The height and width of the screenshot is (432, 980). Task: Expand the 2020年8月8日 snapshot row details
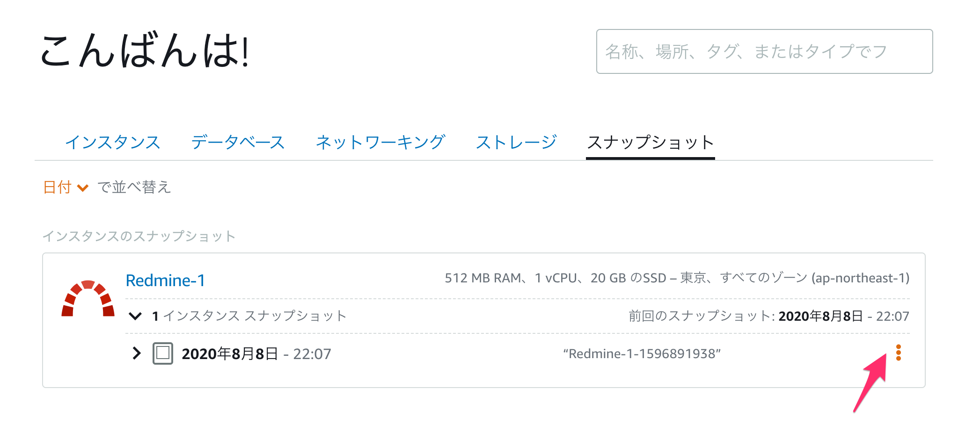click(x=136, y=353)
